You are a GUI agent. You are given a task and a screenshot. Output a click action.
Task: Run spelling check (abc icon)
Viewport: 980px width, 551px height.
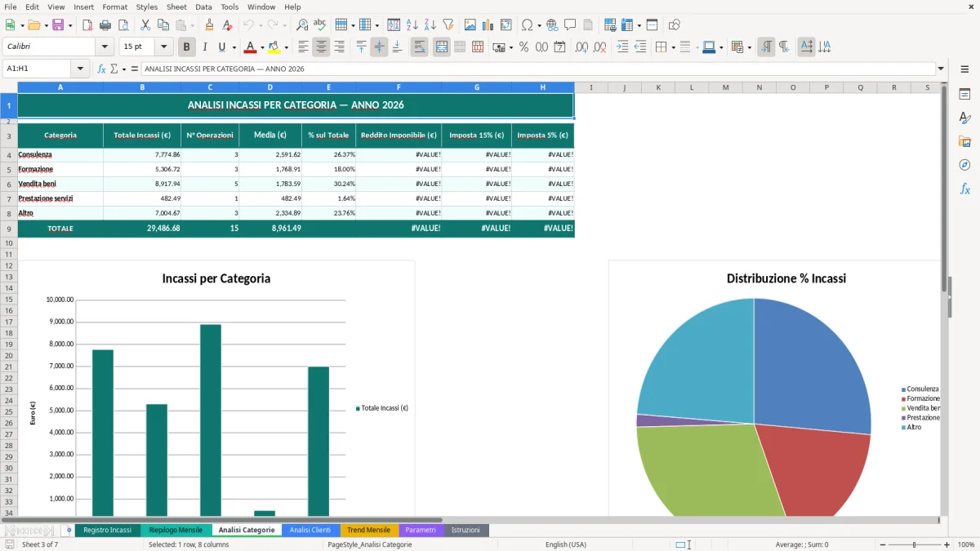pyautogui.click(x=320, y=25)
